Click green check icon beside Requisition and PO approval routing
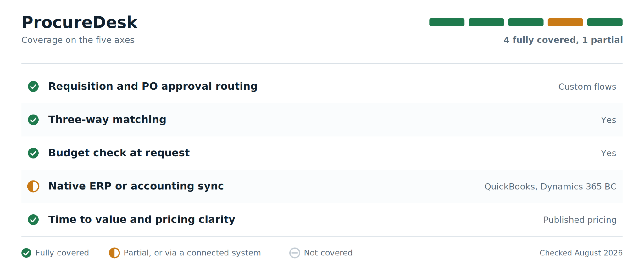This screenshot has height=275, width=644. coord(33,87)
